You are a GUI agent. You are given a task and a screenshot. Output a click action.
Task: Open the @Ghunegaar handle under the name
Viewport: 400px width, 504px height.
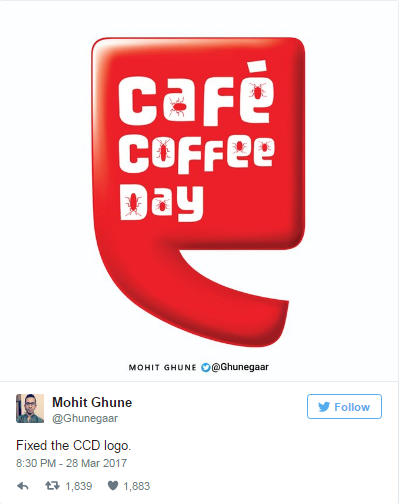[85, 418]
